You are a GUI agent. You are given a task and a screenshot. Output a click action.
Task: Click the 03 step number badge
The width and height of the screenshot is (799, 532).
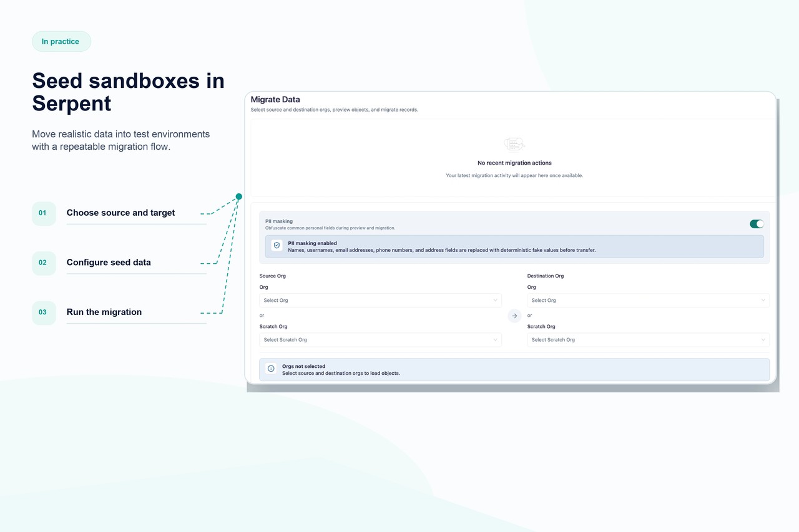[44, 312]
